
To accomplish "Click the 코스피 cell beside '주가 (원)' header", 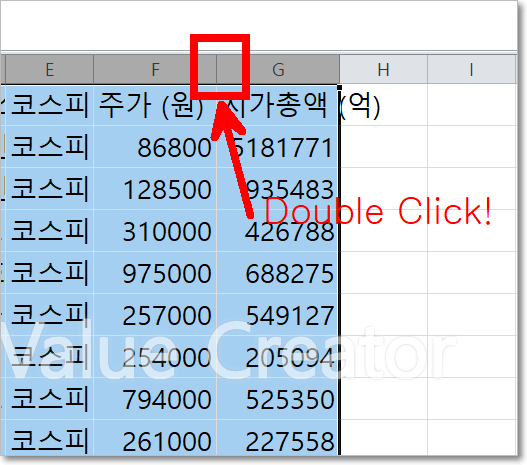I will pos(49,105).
